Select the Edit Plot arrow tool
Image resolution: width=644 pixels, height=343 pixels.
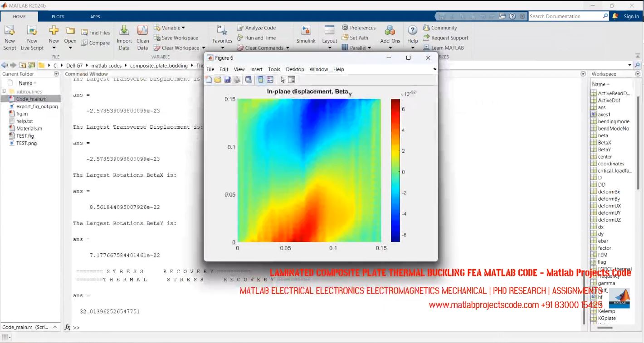pyautogui.click(x=282, y=79)
